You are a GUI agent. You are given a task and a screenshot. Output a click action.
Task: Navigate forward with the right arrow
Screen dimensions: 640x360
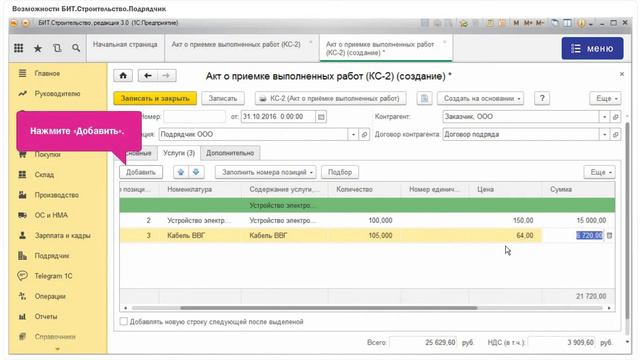tap(166, 76)
